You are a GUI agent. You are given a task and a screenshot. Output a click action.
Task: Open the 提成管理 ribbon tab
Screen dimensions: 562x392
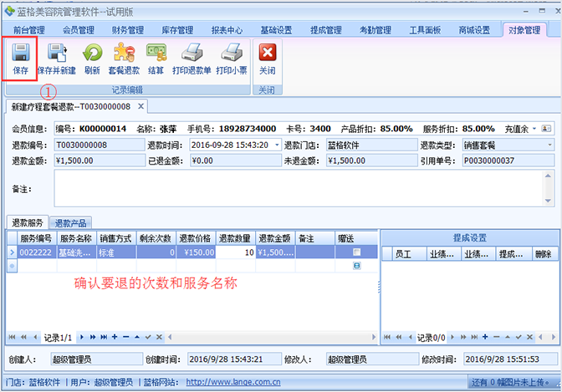click(x=325, y=30)
